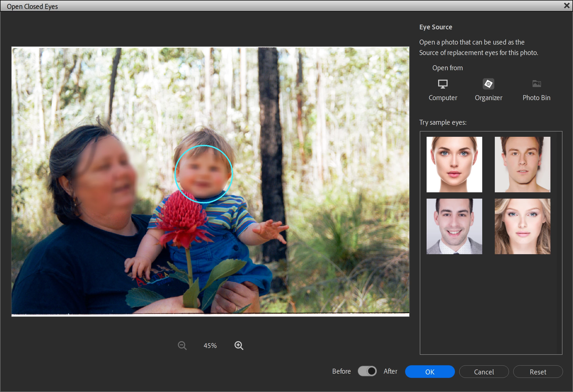Screen dimensions: 573x392
Task: Open eye source from Photo Bin icon
Action: point(536,84)
